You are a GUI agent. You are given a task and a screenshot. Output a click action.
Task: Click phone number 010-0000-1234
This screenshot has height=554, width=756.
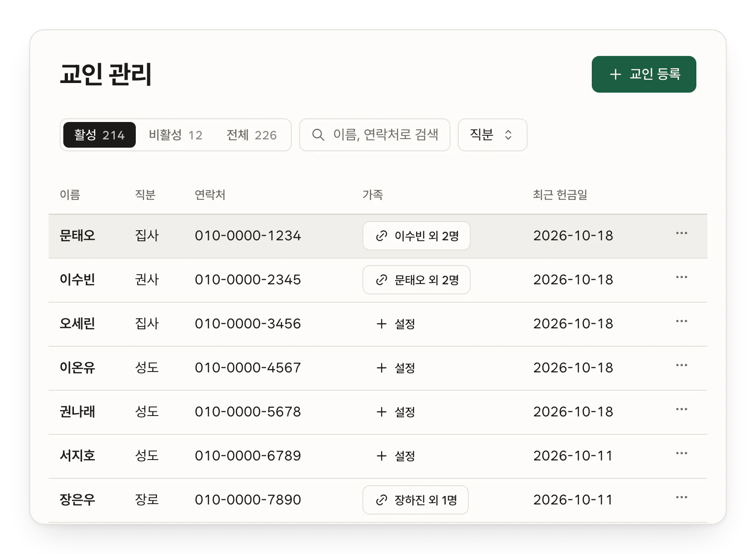tap(248, 236)
